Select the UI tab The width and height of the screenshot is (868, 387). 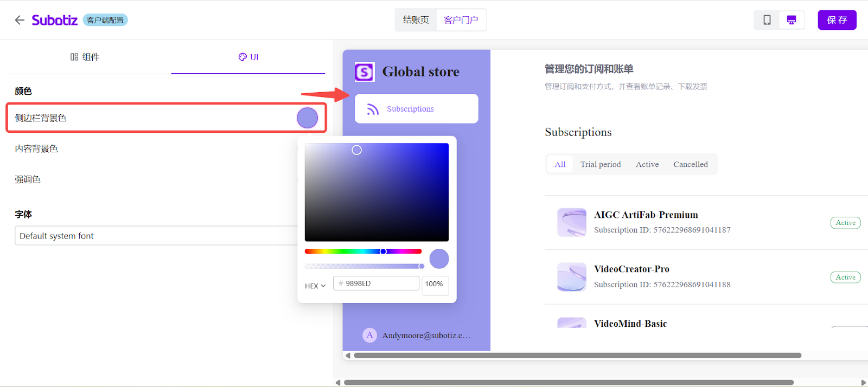248,57
